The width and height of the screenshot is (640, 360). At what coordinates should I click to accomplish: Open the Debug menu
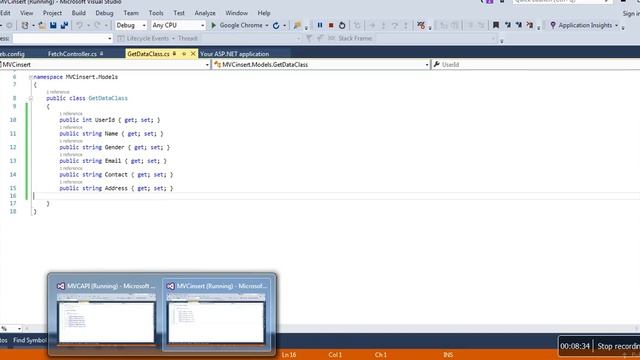(x=104, y=13)
